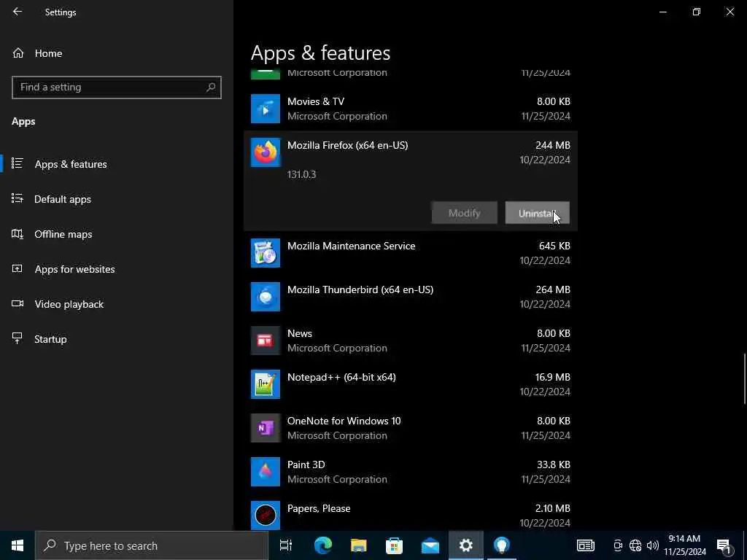Click the Settings back arrow

(18, 12)
